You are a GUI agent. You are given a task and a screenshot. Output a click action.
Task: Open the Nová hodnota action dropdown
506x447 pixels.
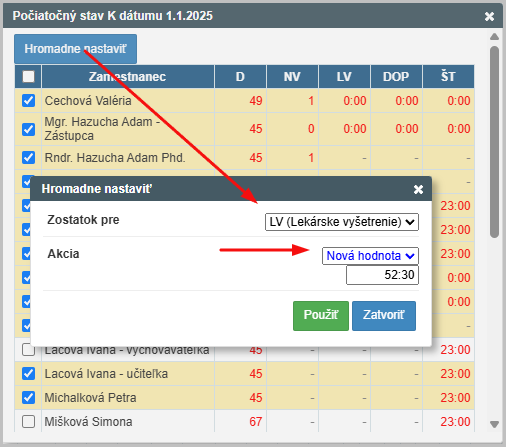(370, 256)
